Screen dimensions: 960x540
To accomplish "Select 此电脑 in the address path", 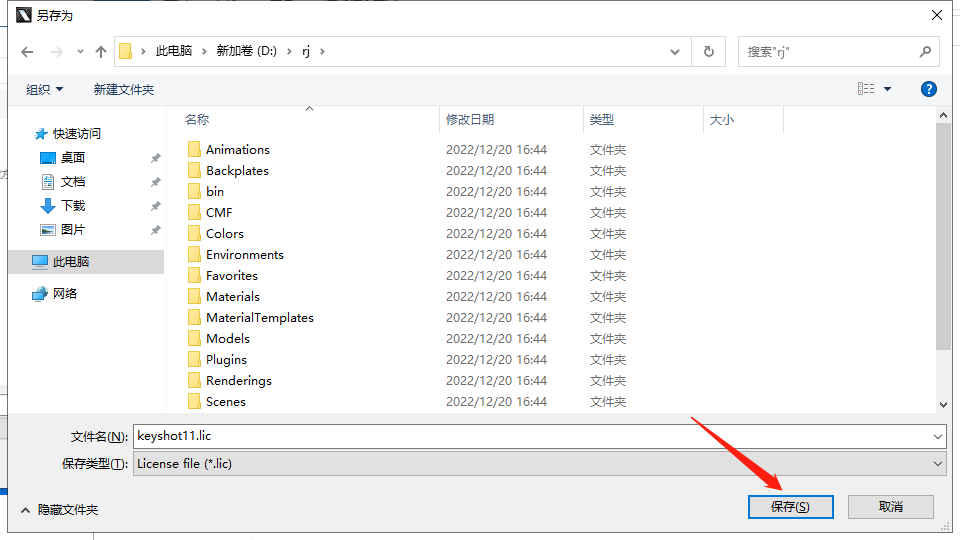I will pos(174,51).
